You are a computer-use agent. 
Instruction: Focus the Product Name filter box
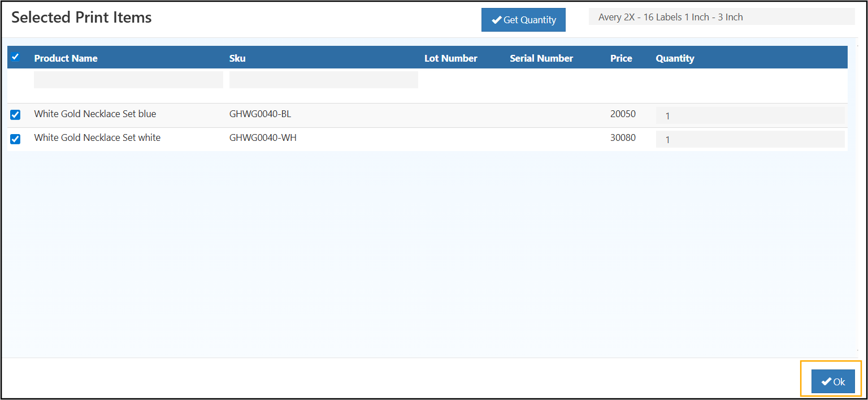click(128, 80)
